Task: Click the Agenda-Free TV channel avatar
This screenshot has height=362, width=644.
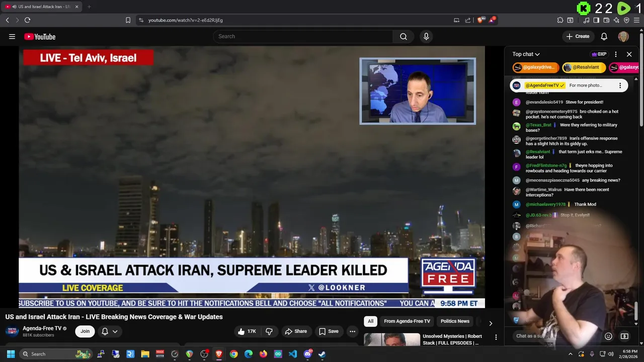Action: (x=12, y=331)
